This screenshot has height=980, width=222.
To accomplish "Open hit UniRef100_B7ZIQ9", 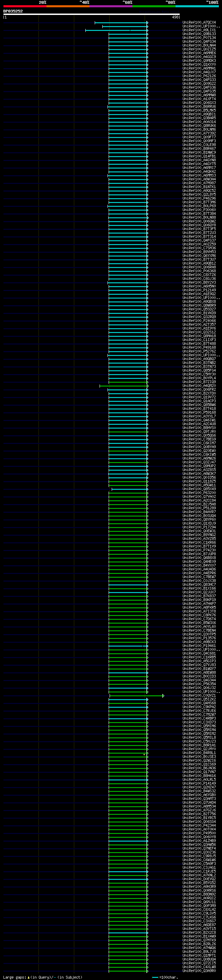I will pyautogui.click(x=199, y=382).
